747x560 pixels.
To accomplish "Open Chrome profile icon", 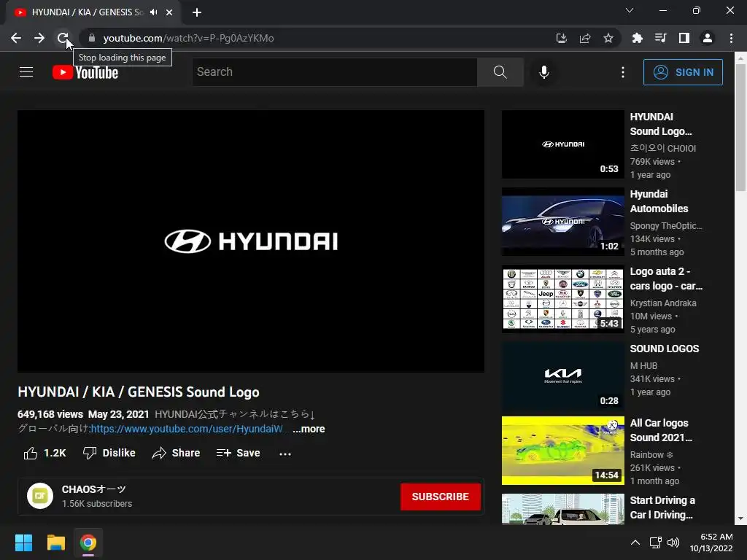I will pos(707,38).
